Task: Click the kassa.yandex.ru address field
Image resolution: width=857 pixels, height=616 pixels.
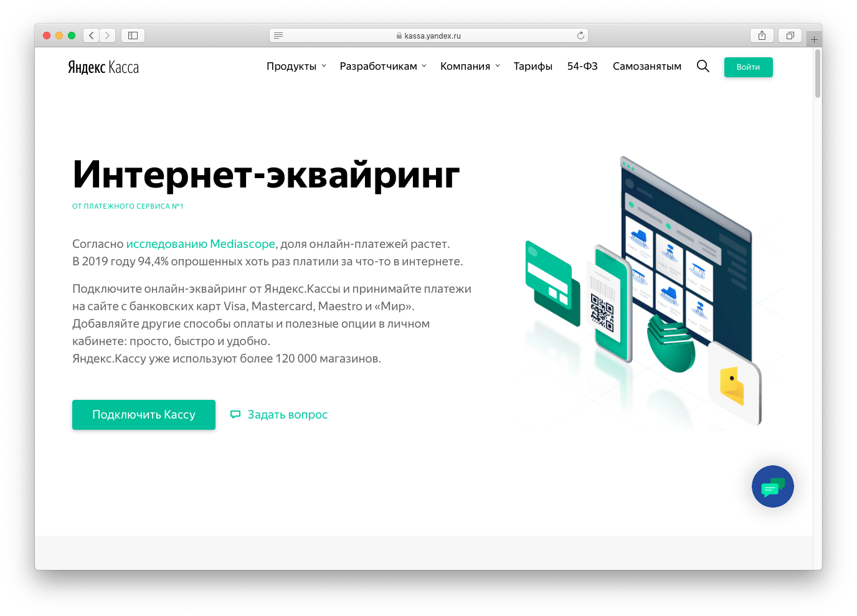Action: (x=429, y=36)
